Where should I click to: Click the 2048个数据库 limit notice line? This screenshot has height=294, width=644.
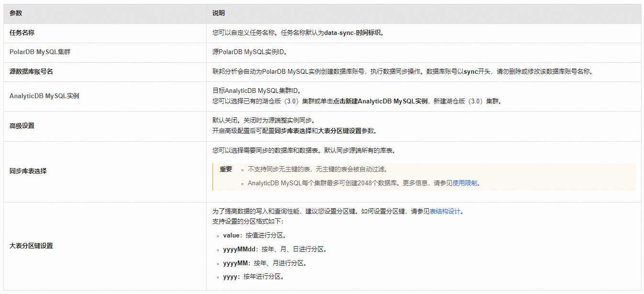(364, 183)
